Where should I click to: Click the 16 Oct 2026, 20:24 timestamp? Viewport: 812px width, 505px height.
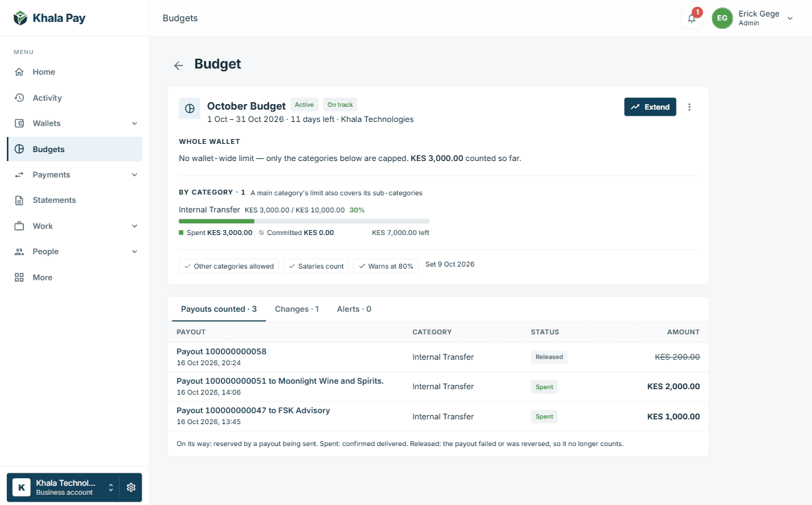tap(209, 363)
